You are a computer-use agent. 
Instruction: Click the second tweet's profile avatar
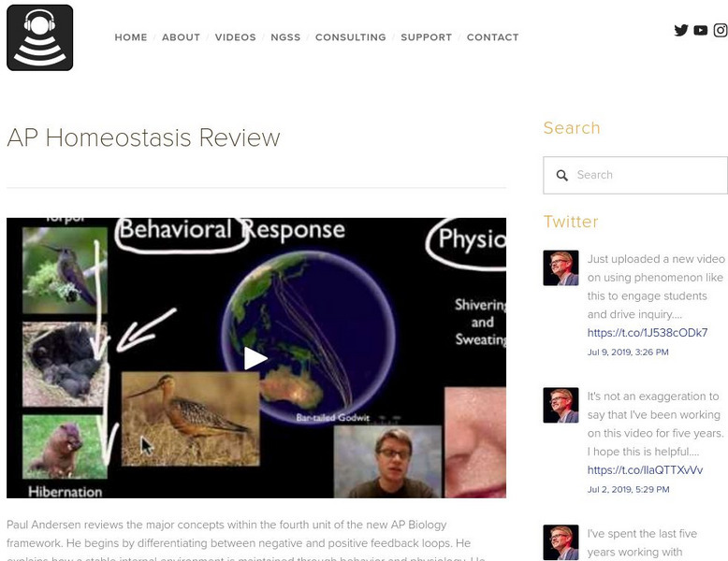[561, 405]
